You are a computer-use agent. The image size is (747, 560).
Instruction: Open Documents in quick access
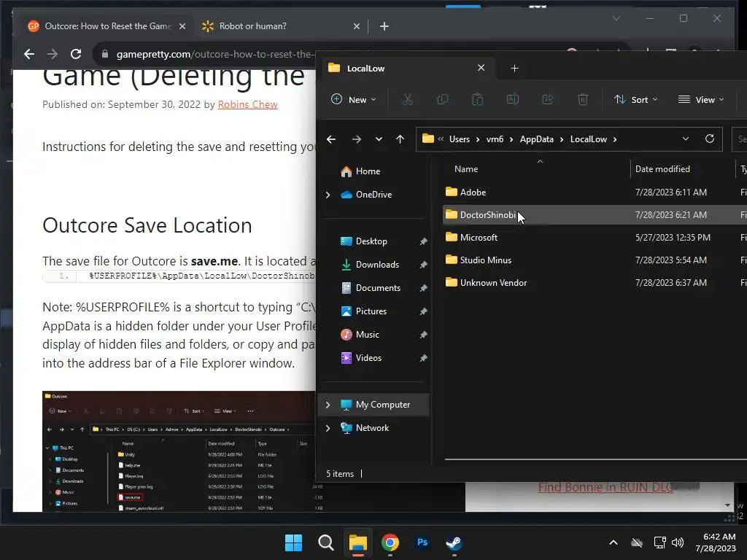tap(371, 287)
